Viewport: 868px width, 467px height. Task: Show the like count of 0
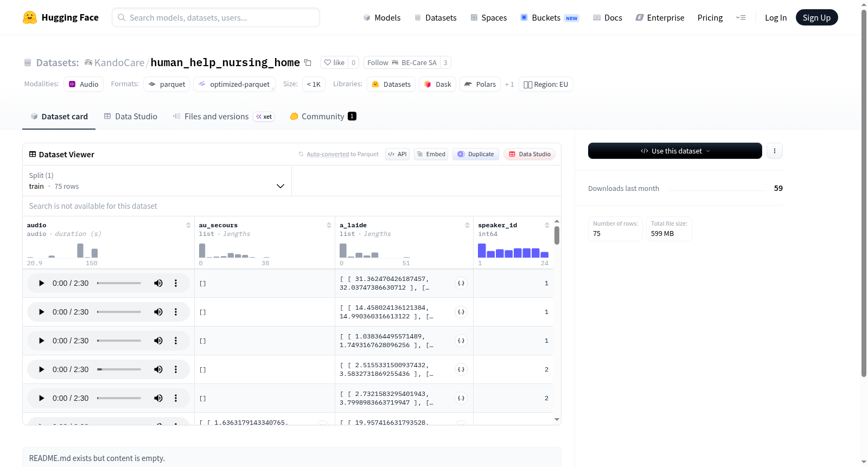pos(354,62)
